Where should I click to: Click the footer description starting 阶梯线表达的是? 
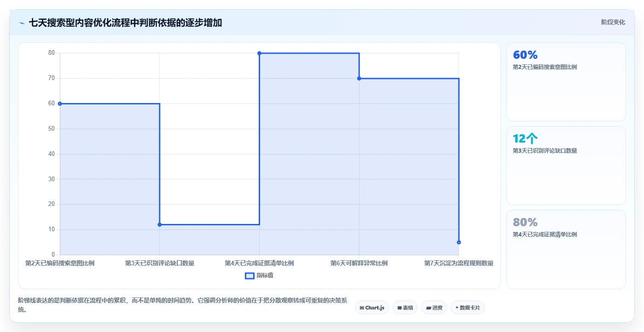[182, 305]
